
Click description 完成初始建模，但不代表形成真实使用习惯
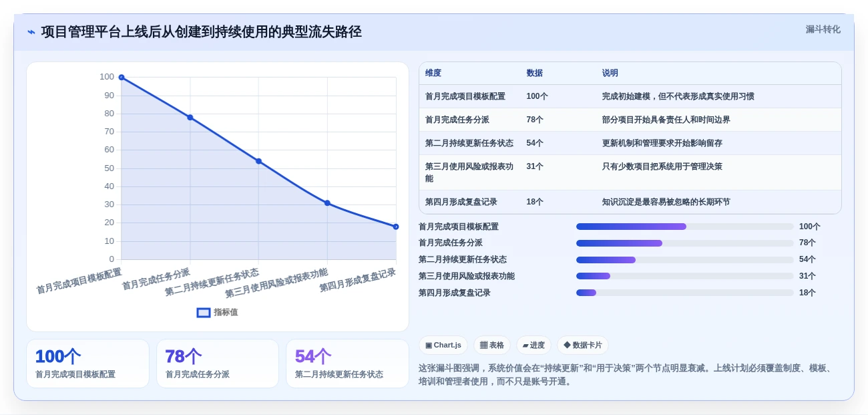[678, 96]
